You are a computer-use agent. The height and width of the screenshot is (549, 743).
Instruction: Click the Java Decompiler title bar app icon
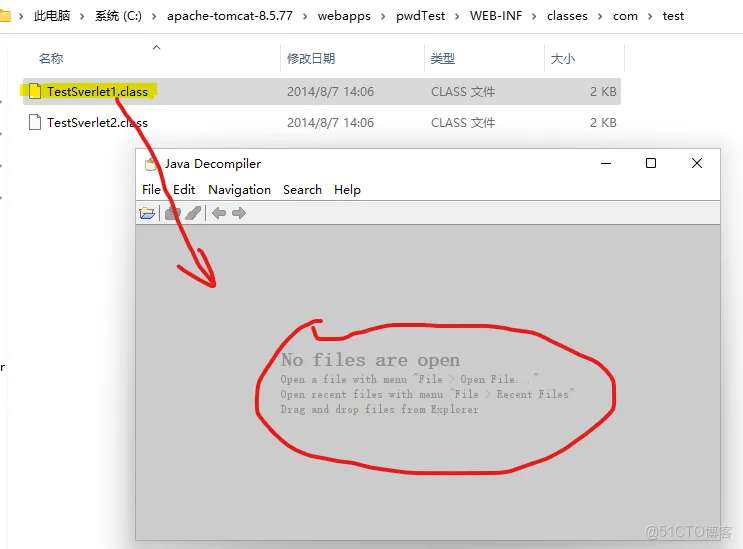point(150,164)
